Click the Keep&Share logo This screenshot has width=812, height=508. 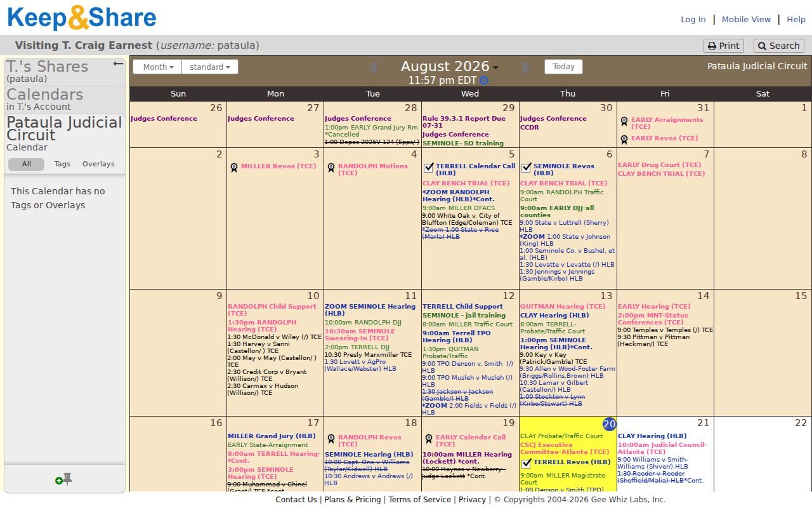click(x=81, y=18)
